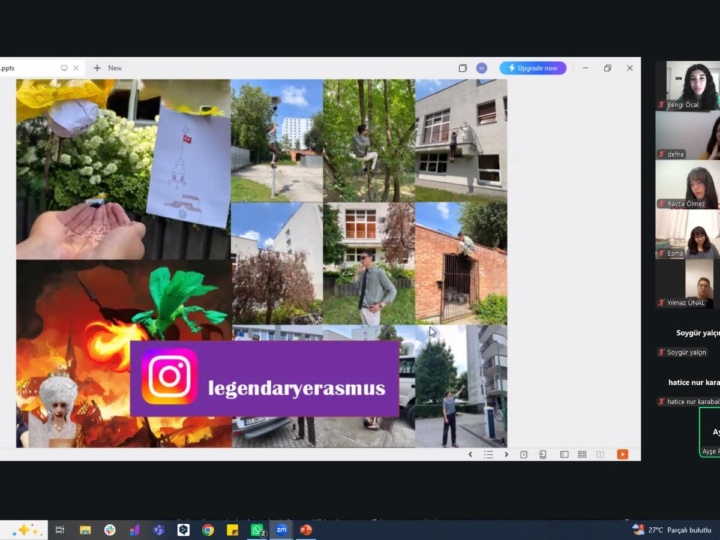720x540 pixels.
Task: Open the slide list menu icon
Action: coord(488,454)
